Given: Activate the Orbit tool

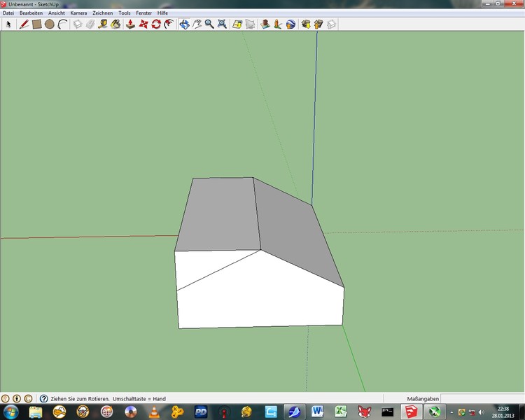Looking at the screenshot, I should 184,24.
